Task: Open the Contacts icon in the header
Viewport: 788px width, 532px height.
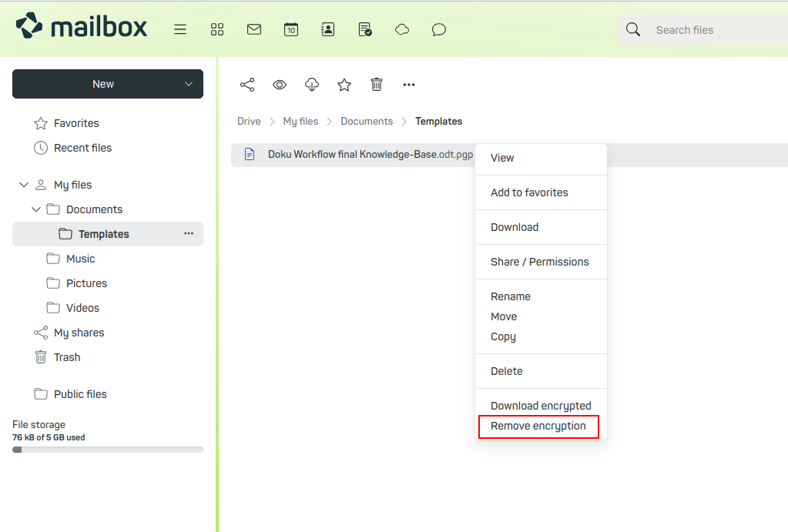Action: [328, 29]
